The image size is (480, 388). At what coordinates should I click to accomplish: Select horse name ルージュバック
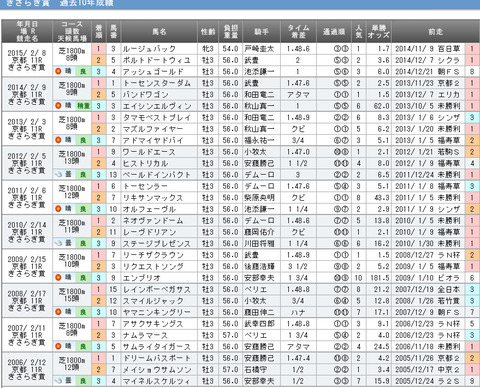149,49
